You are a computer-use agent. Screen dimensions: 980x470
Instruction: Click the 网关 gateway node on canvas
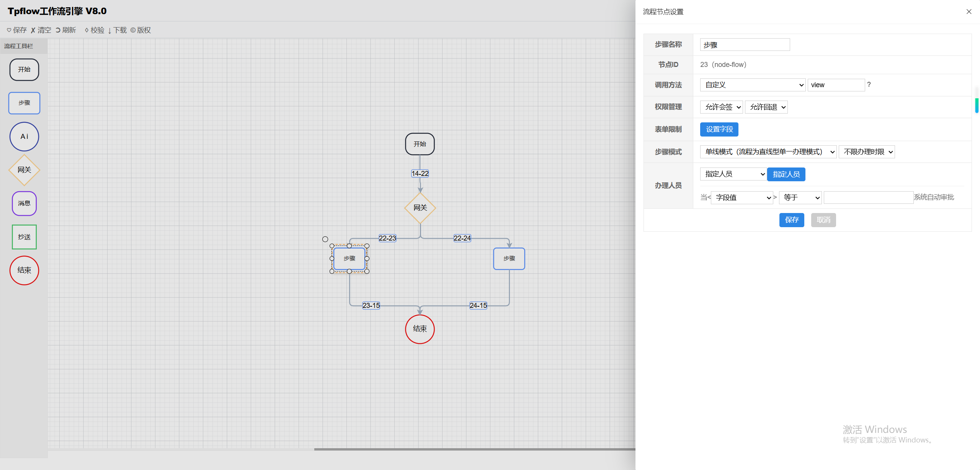(x=420, y=208)
